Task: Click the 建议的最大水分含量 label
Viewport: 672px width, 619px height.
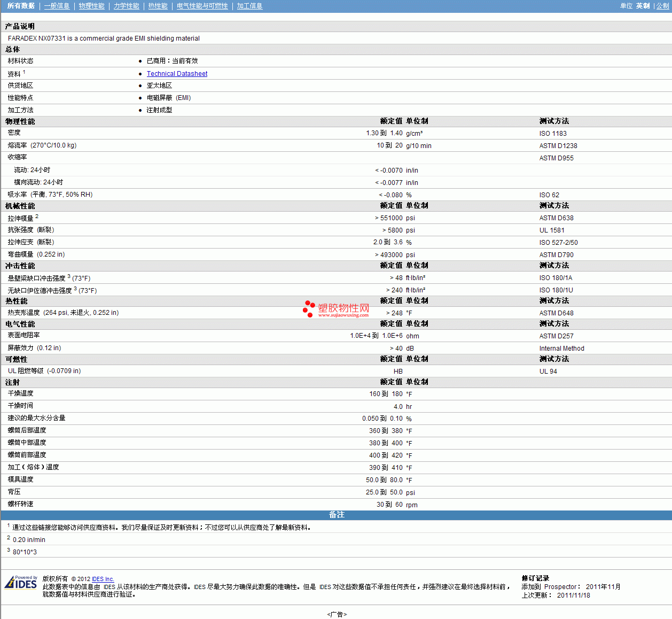Action: click(36, 418)
